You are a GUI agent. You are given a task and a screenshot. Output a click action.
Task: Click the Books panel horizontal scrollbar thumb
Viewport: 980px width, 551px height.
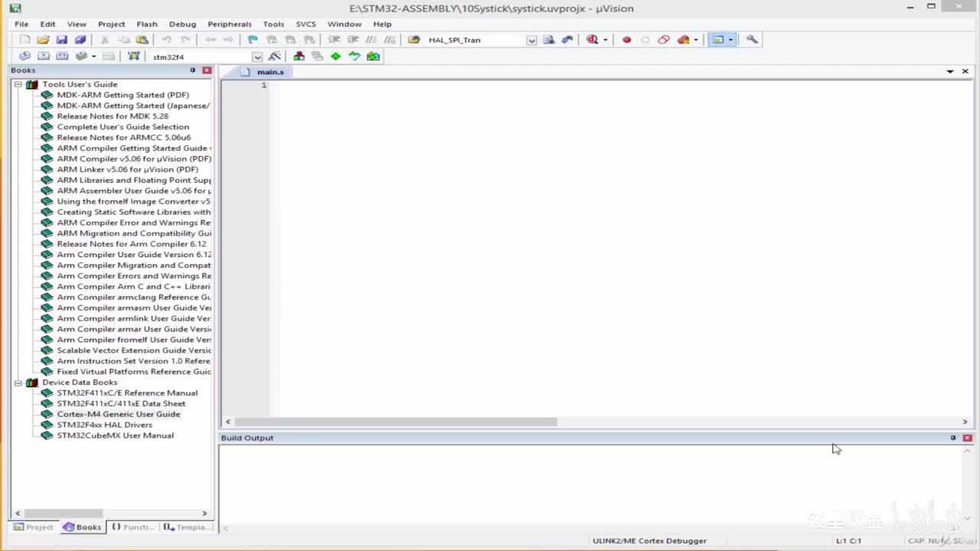point(64,513)
